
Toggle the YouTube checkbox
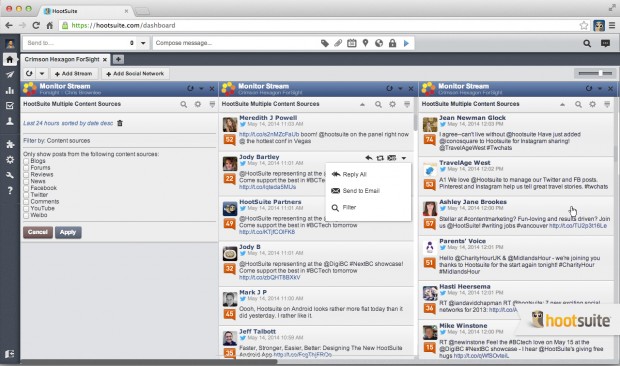coord(26,208)
